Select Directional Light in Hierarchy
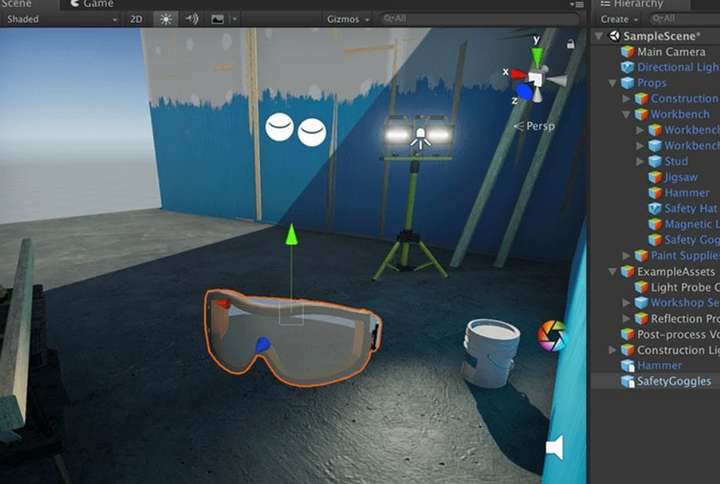 pyautogui.click(x=678, y=68)
